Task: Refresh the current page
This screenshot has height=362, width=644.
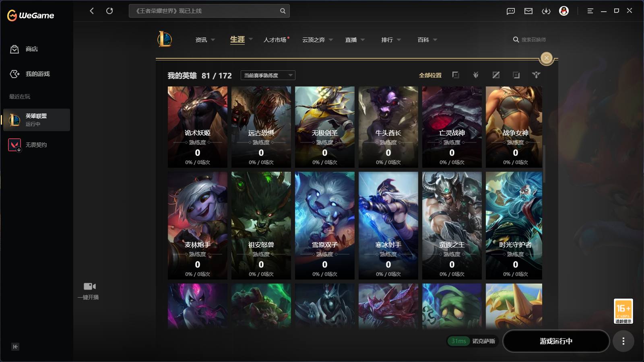Action: tap(109, 11)
